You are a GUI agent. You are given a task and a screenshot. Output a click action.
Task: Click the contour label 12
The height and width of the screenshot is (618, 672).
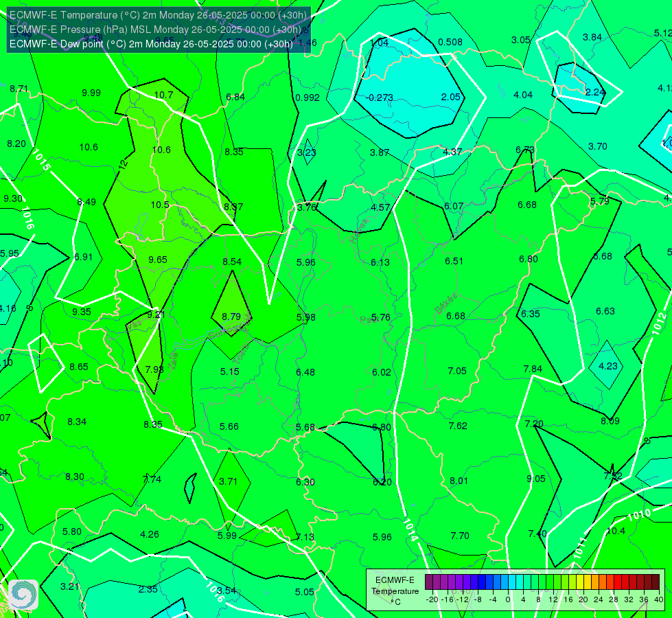click(124, 164)
